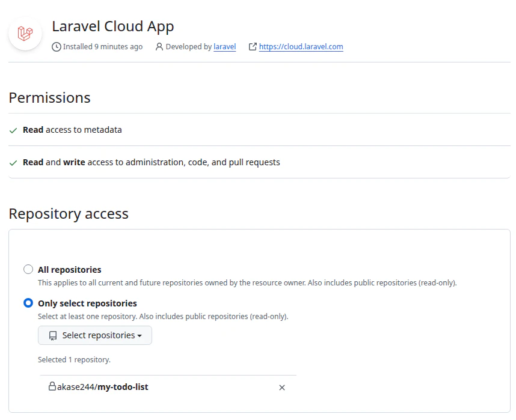This screenshot has height=420, width=516.
Task: Click the external link icon before cloud.laravel.com
Action: 253,47
